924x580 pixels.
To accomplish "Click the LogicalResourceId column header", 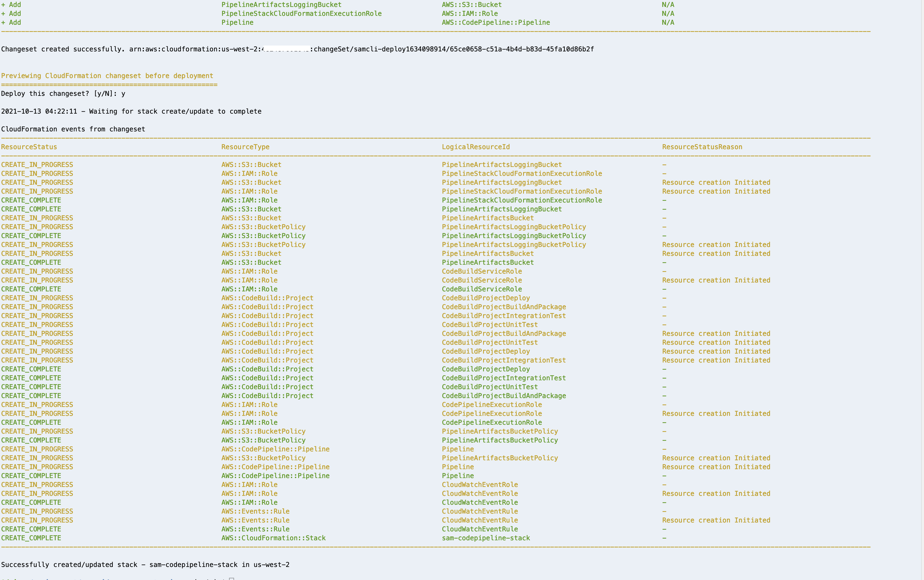I will tap(476, 147).
